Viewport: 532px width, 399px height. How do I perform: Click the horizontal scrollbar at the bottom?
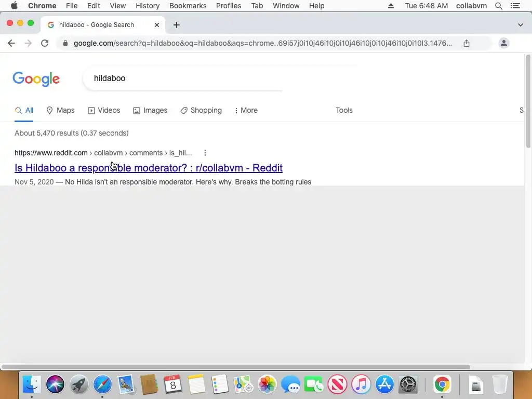coord(236,367)
